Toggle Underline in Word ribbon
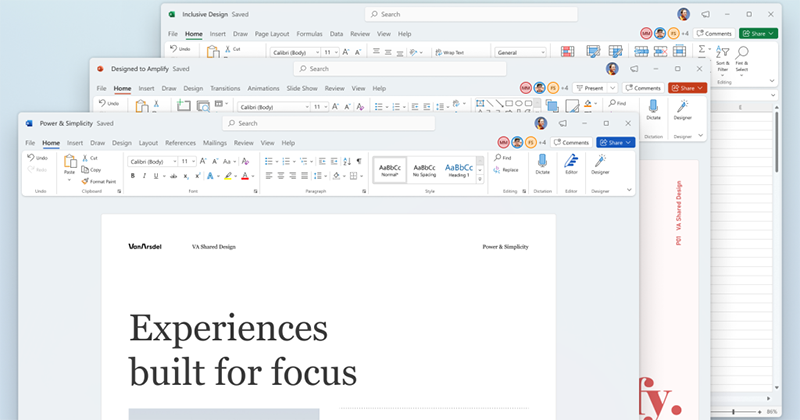This screenshot has height=420, width=800. coord(156,176)
